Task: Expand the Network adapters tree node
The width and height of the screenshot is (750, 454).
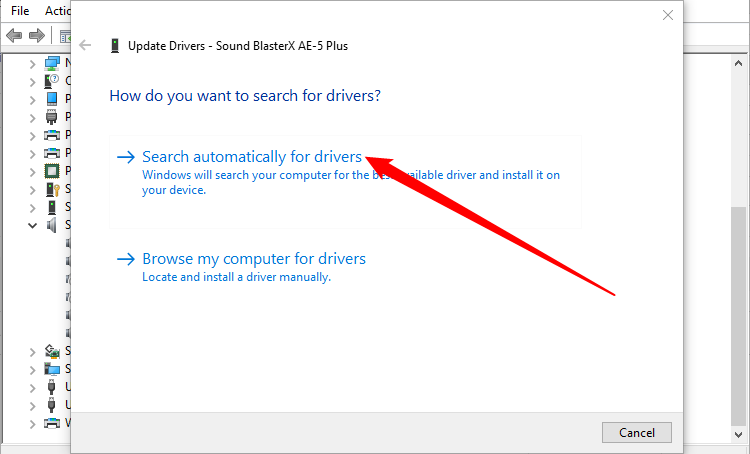Action: point(32,64)
